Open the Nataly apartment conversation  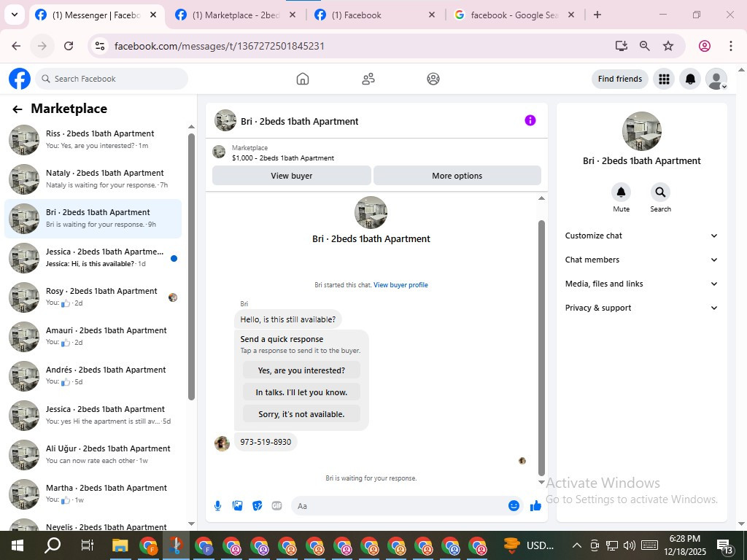[93, 179]
